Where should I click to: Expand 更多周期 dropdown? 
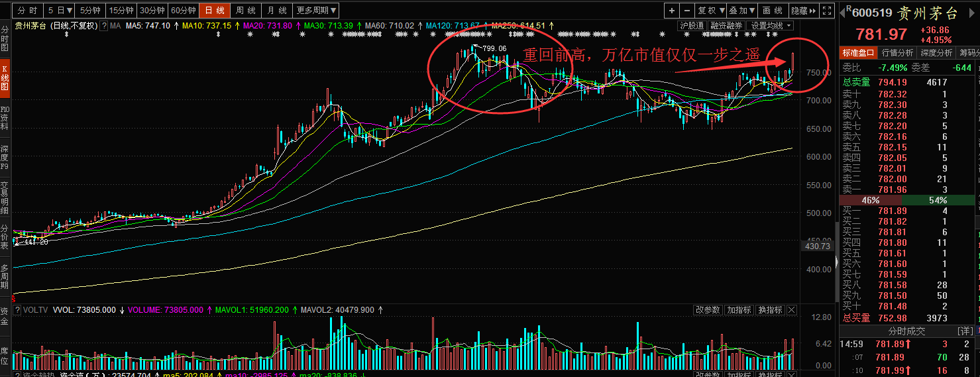316,11
